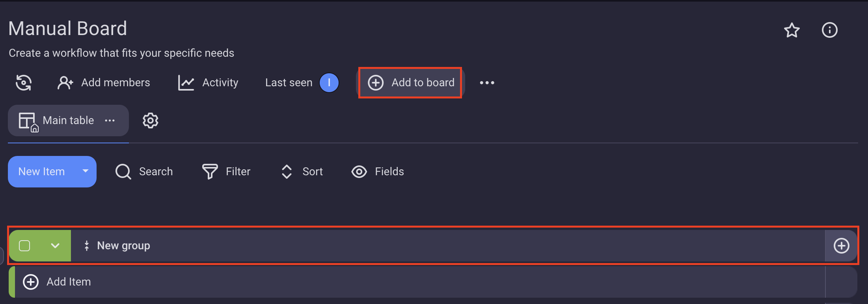Click green color bar beside Add Item

tap(12, 282)
